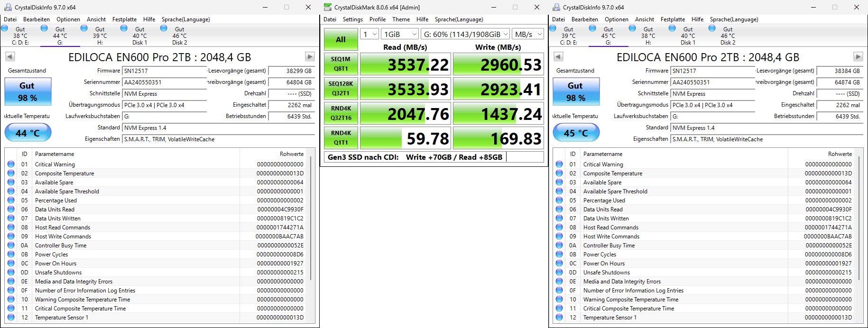Click Power On Hours status dot in right window

559,263
